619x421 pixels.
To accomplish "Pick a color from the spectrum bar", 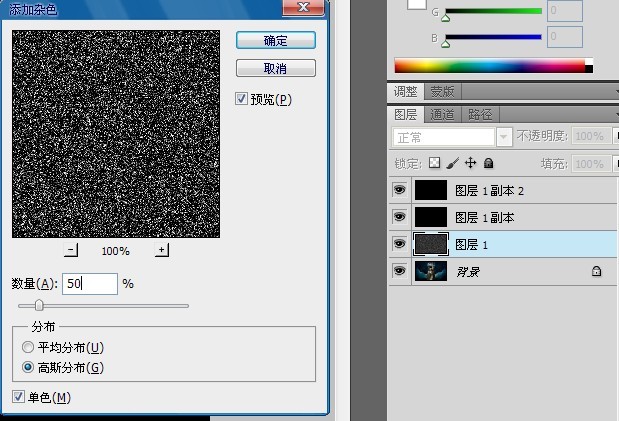I will pos(493,66).
